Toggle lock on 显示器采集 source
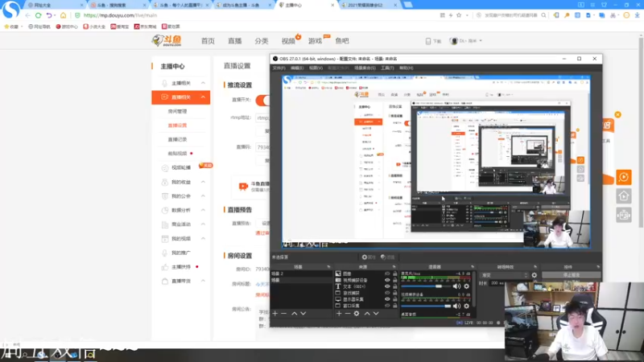 (x=394, y=299)
